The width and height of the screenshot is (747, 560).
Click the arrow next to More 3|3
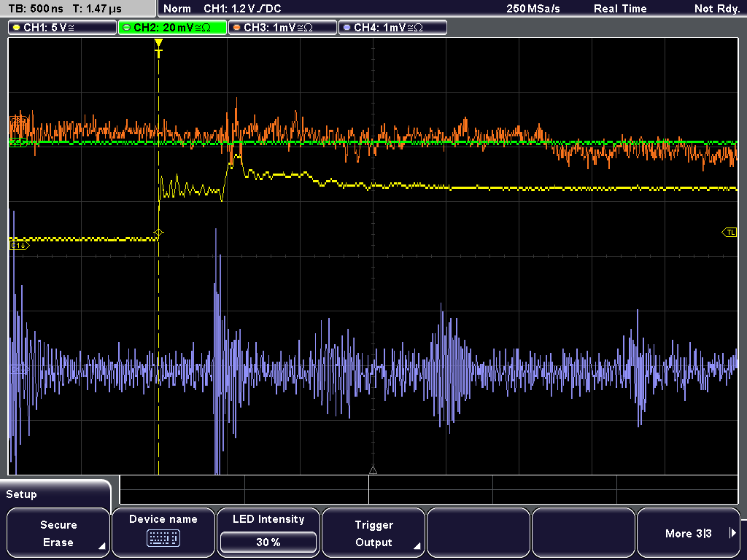click(x=732, y=533)
